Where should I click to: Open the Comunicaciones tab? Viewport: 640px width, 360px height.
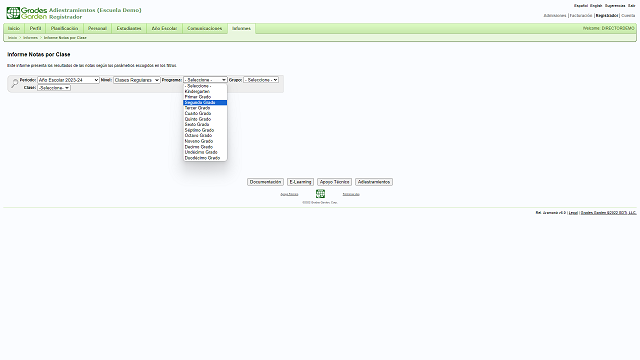(204, 29)
